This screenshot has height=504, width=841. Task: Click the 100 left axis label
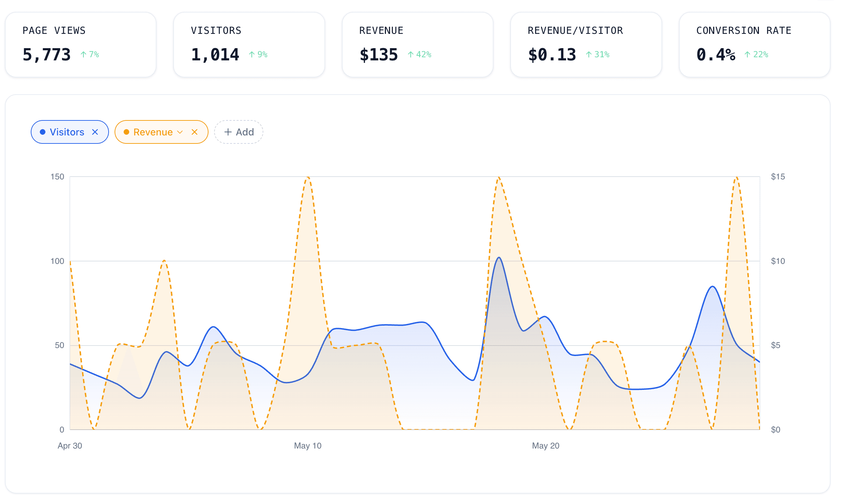pyautogui.click(x=57, y=261)
